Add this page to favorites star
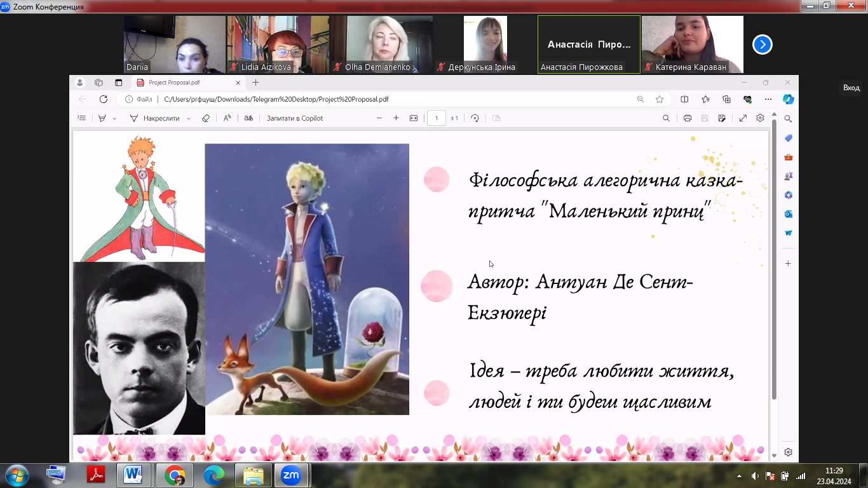The height and width of the screenshot is (488, 868). pos(660,99)
